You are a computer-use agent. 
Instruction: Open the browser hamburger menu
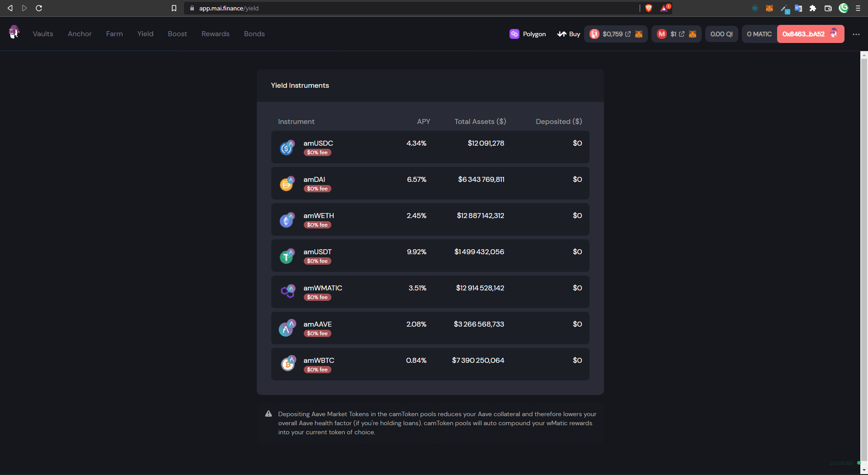858,8
